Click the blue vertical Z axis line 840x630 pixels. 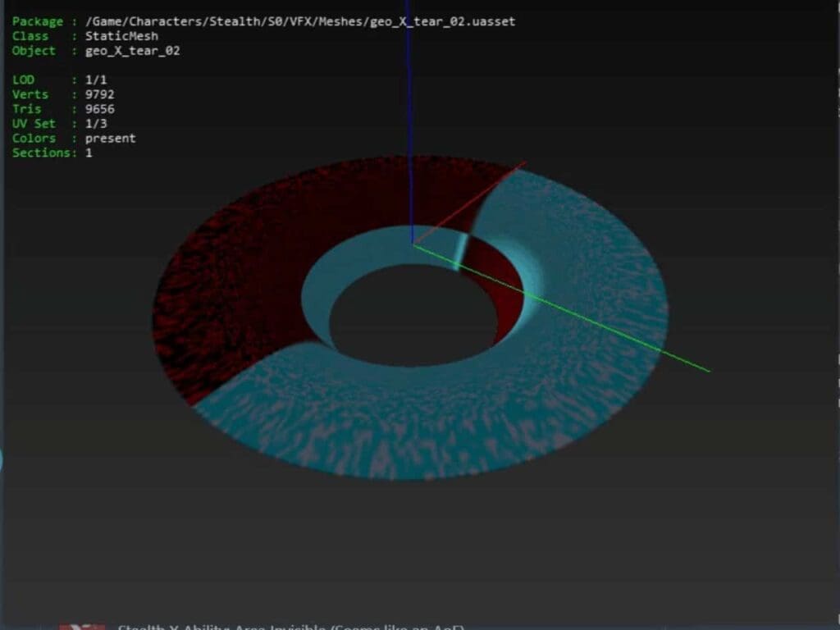407,98
